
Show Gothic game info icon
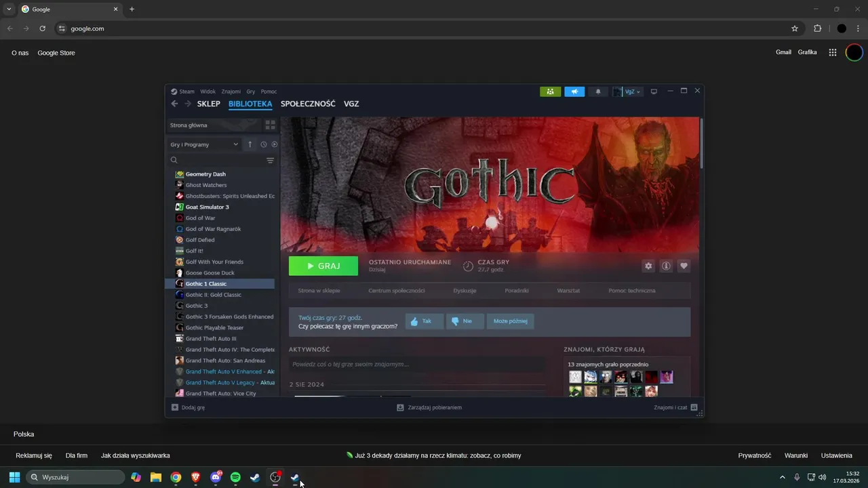[666, 266]
